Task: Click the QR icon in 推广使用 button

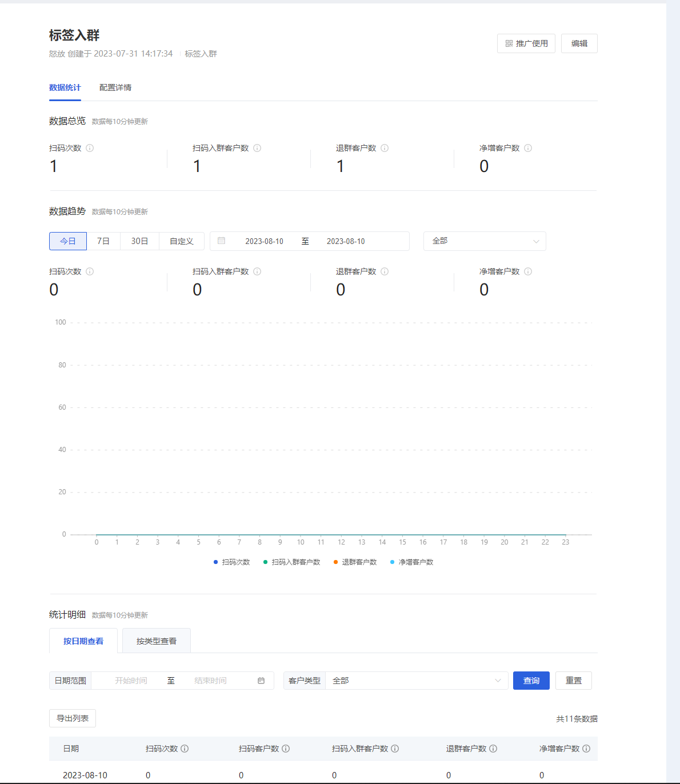Action: coord(509,43)
